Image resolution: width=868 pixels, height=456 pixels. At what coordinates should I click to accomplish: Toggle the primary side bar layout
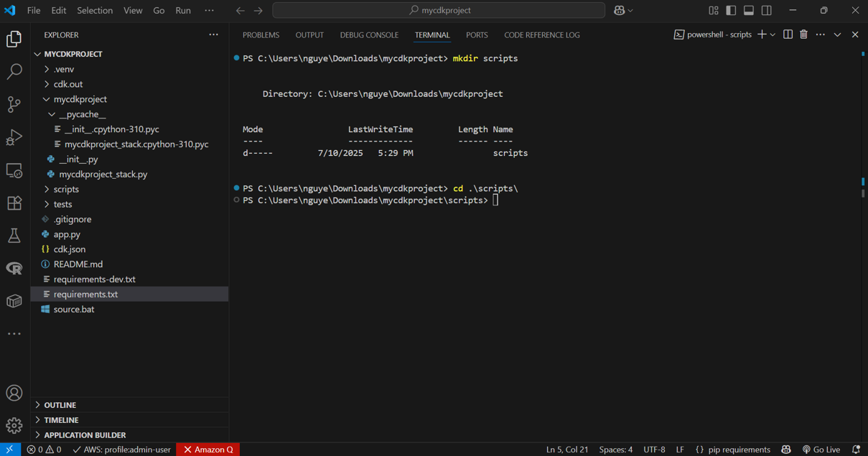(731, 11)
